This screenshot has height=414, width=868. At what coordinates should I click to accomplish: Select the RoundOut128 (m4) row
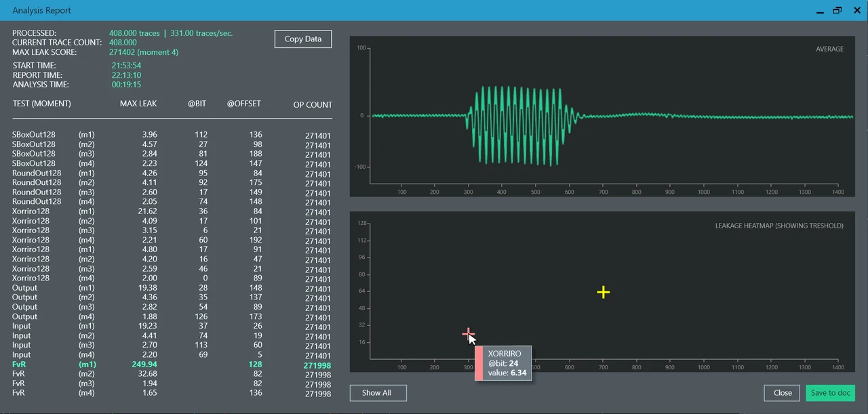click(x=172, y=202)
